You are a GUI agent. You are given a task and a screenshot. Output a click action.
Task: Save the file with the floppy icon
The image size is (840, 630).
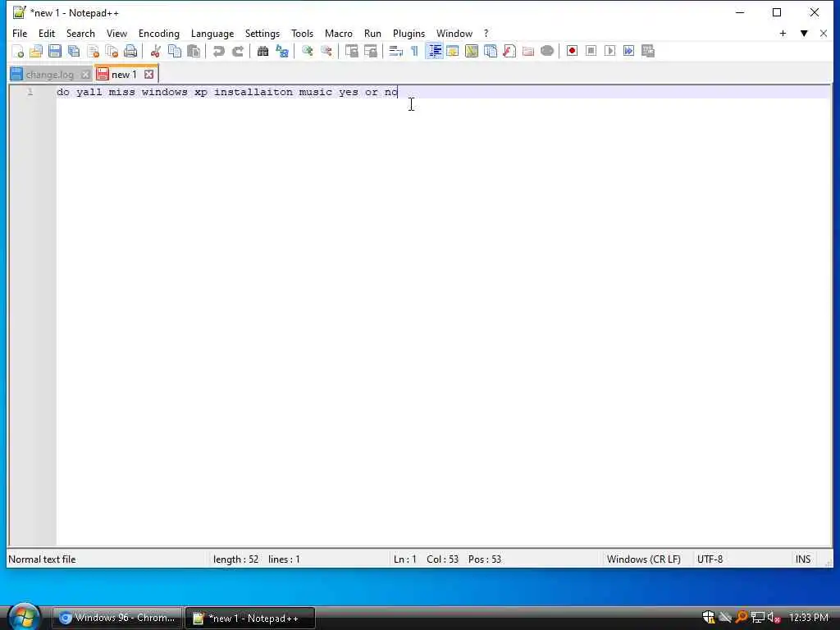click(55, 51)
